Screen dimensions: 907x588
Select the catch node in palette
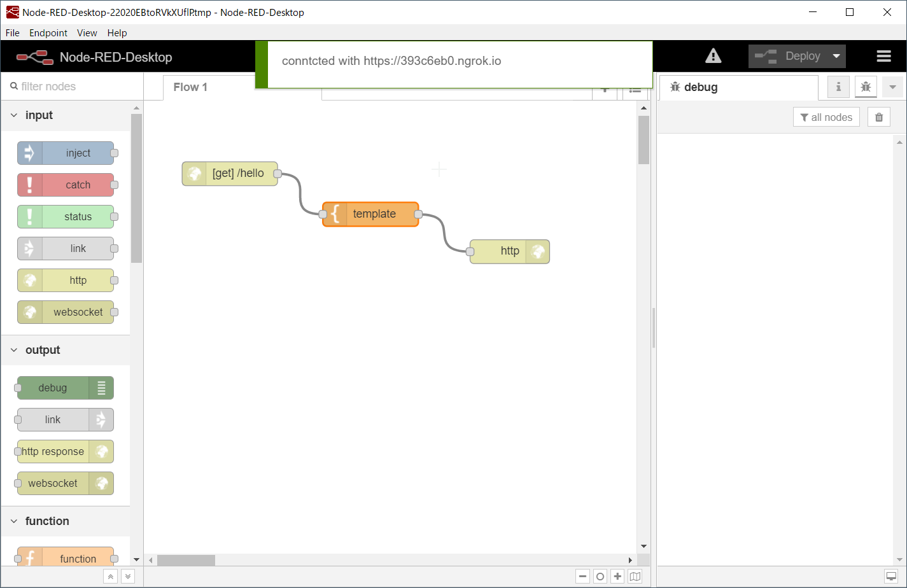tap(66, 185)
